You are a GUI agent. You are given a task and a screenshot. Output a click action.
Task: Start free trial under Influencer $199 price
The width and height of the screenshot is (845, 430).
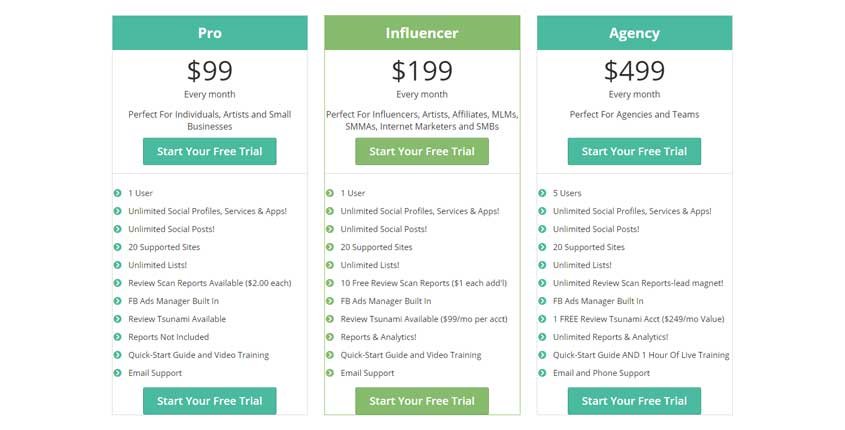[422, 151]
